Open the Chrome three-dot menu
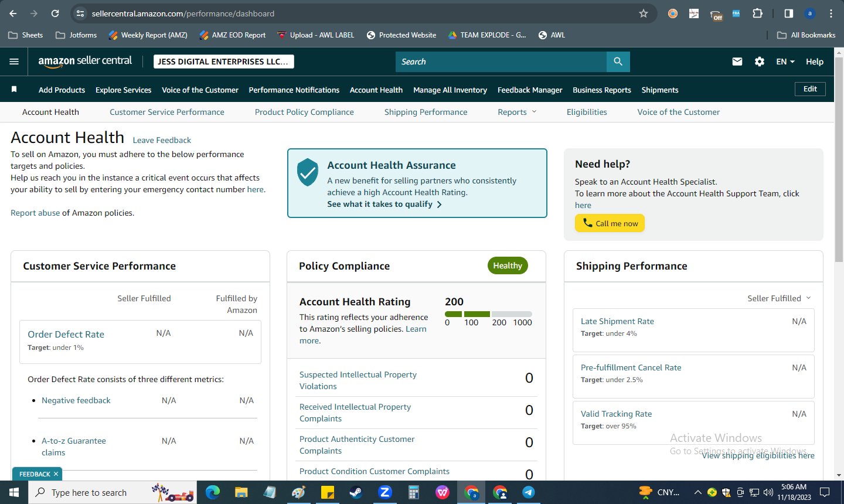 831,13
